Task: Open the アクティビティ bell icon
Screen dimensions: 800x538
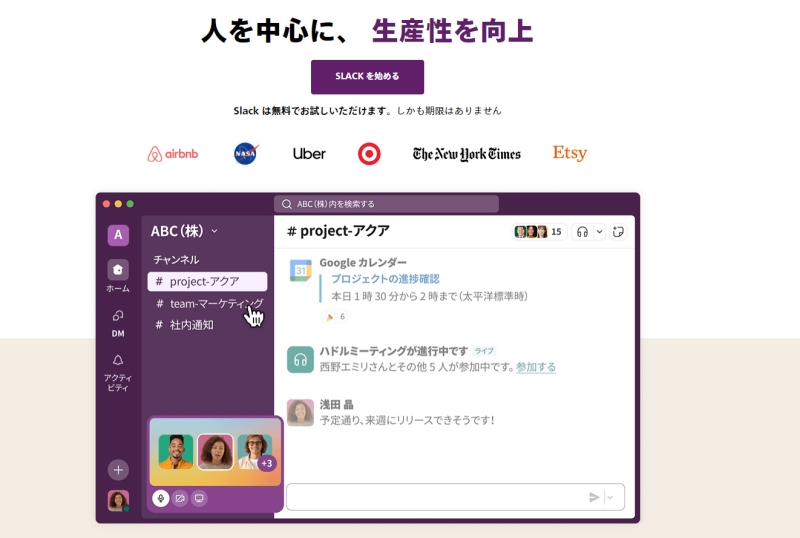Action: click(x=118, y=360)
